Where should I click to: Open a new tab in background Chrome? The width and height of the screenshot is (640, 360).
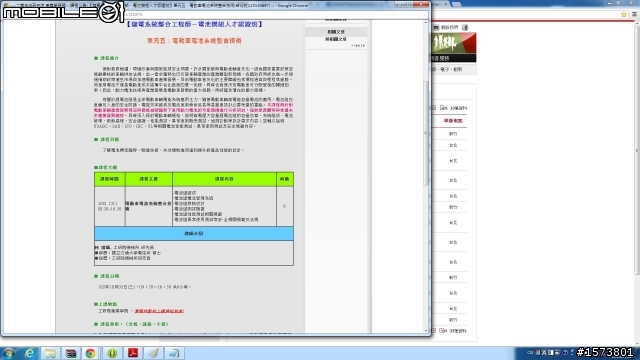pyautogui.click(x=456, y=4)
